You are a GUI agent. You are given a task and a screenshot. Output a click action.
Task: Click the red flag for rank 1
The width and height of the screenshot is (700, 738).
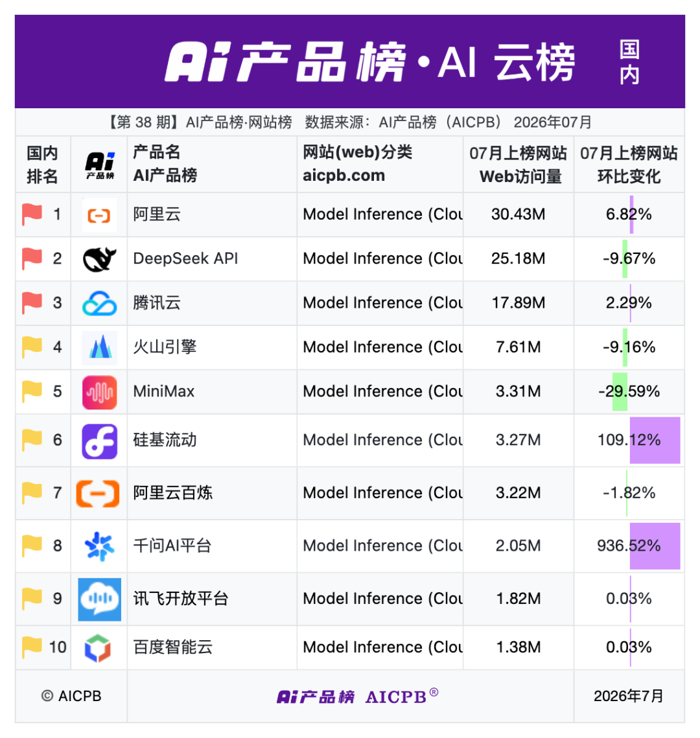pos(32,214)
